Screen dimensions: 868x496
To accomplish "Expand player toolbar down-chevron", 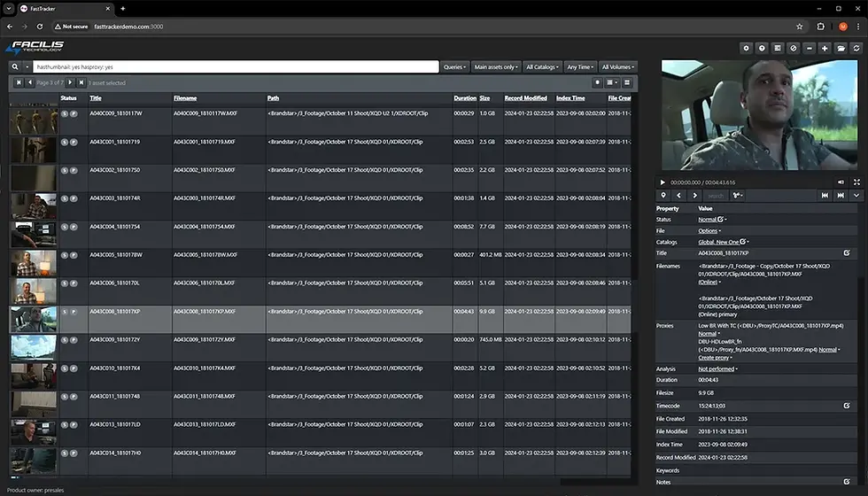I will pos(856,196).
